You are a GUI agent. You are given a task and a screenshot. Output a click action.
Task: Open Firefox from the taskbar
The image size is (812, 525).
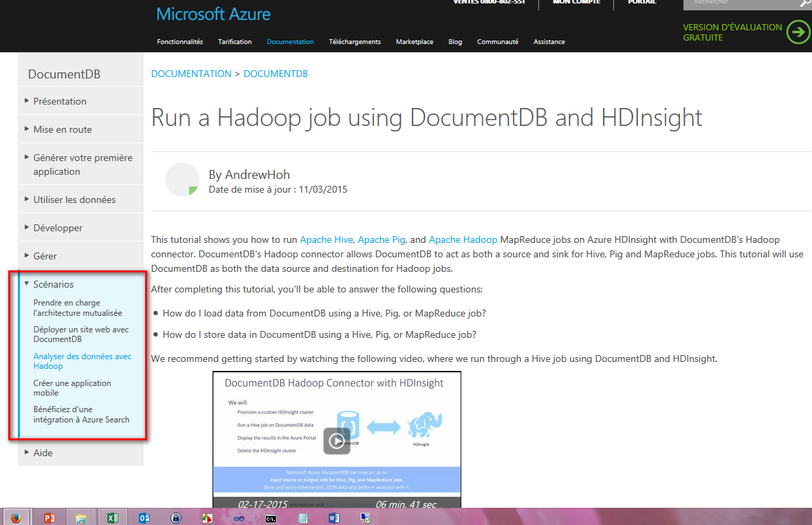pos(16,517)
